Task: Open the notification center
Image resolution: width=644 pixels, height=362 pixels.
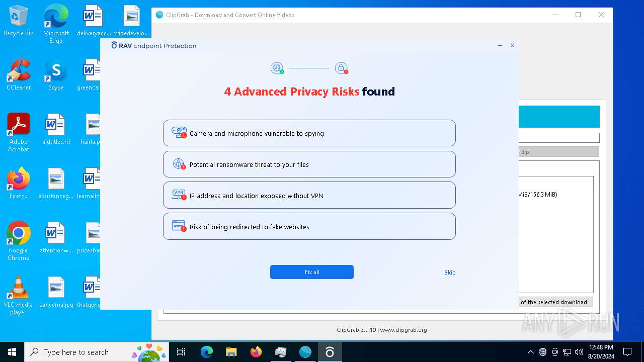Action: [x=627, y=352]
